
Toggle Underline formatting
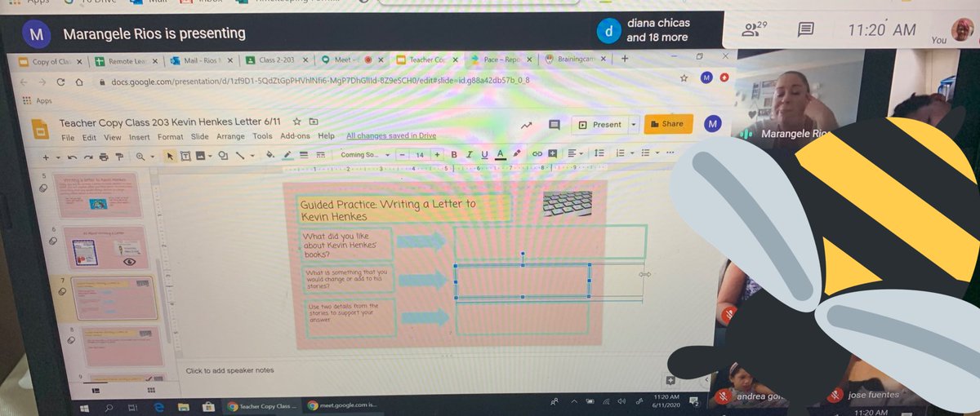[484, 154]
